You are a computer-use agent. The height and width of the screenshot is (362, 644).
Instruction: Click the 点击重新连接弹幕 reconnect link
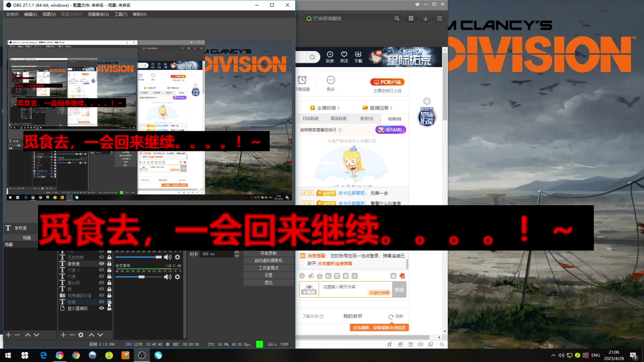[x=335, y=264]
